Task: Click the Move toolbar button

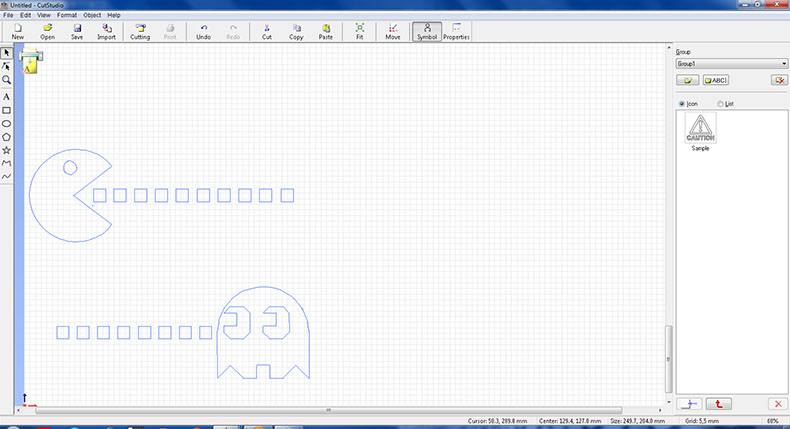Action: click(x=393, y=31)
